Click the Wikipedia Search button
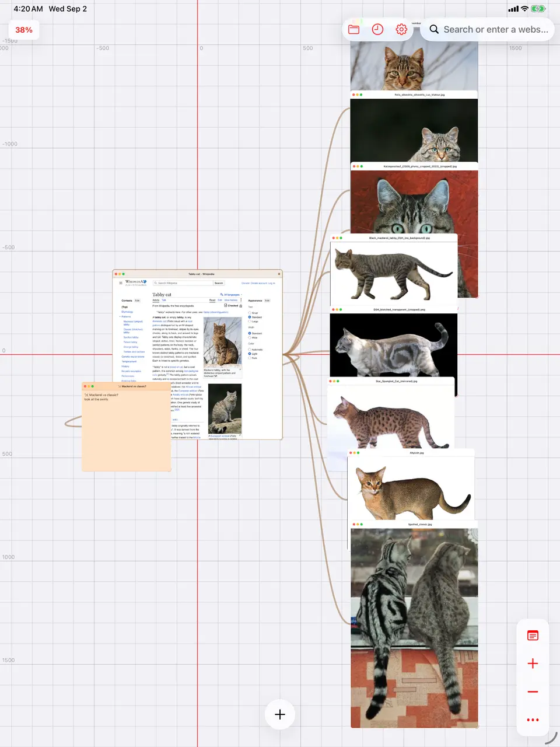The height and width of the screenshot is (747, 560). point(219,283)
